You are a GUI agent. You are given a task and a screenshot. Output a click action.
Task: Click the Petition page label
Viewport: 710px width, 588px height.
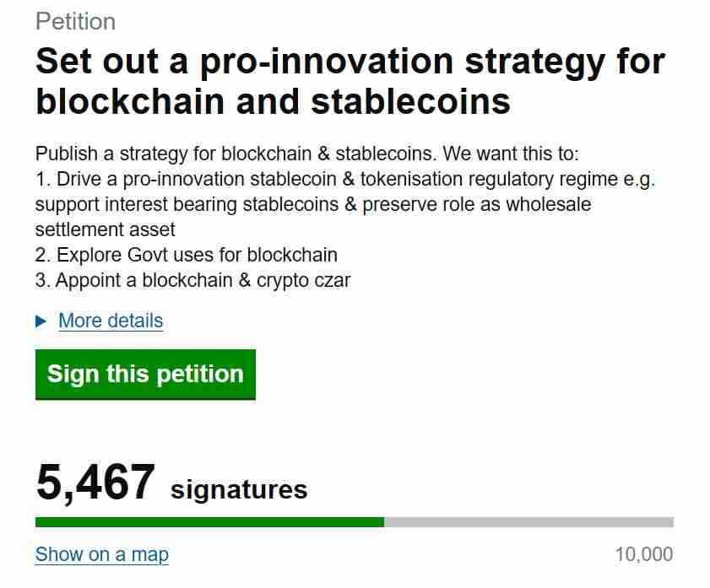tap(76, 21)
